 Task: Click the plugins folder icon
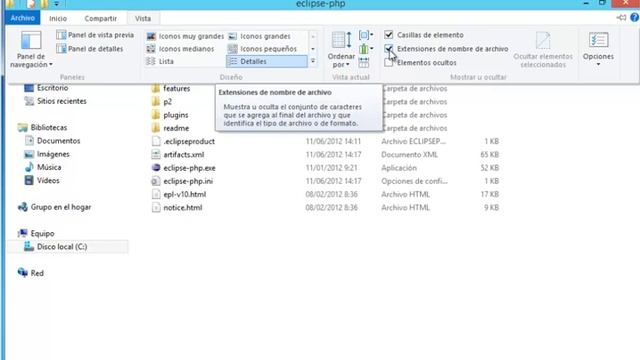[156, 115]
